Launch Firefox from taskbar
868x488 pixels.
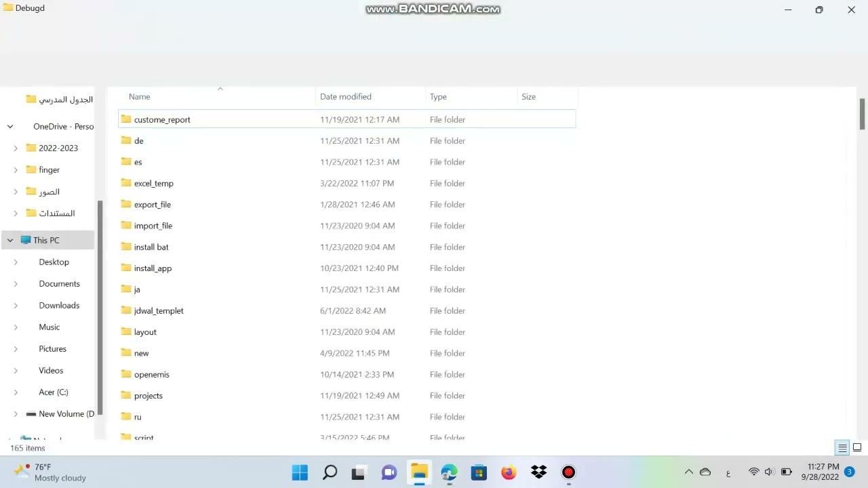click(509, 472)
